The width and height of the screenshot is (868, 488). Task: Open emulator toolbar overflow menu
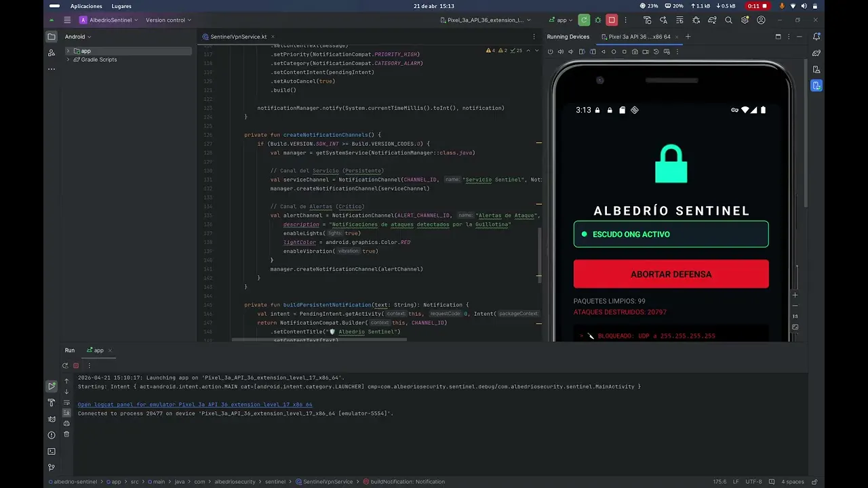tap(677, 52)
